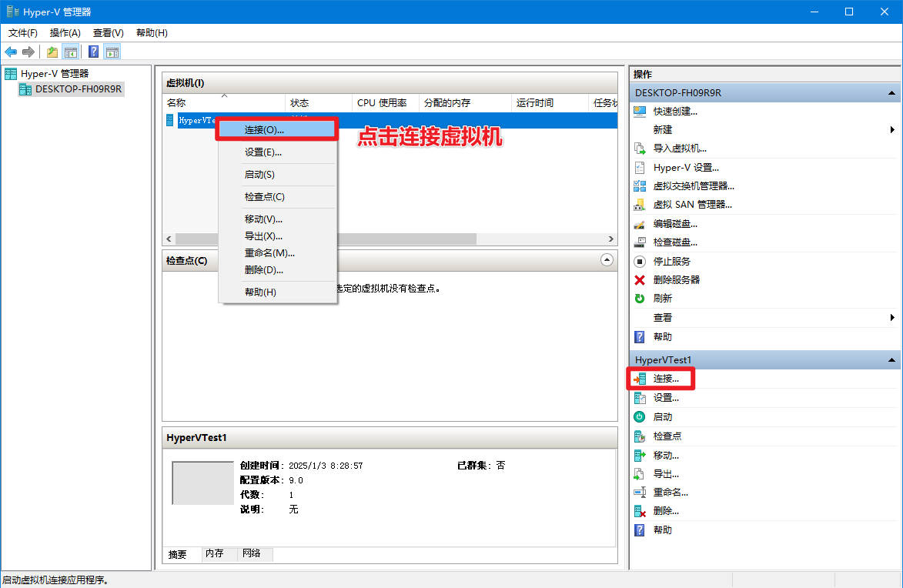Collapse the HyperVTest1 actions section
This screenshot has height=588, width=903.
tap(891, 360)
